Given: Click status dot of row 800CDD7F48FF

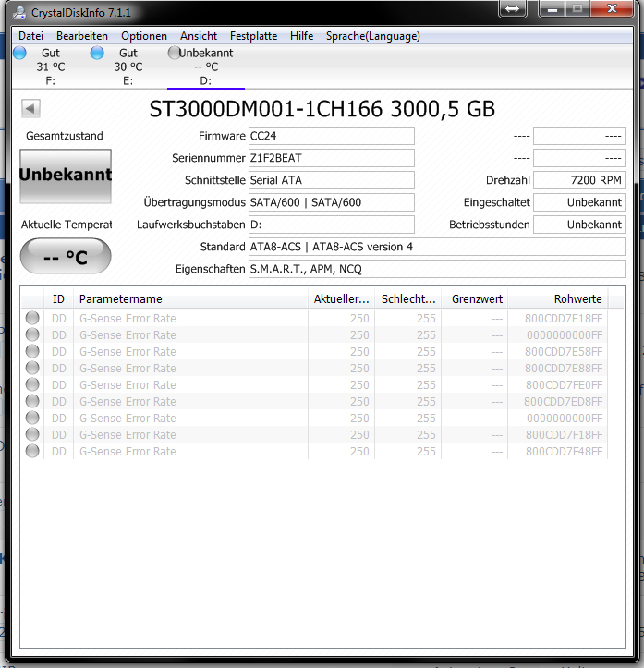Looking at the screenshot, I should tap(32, 451).
